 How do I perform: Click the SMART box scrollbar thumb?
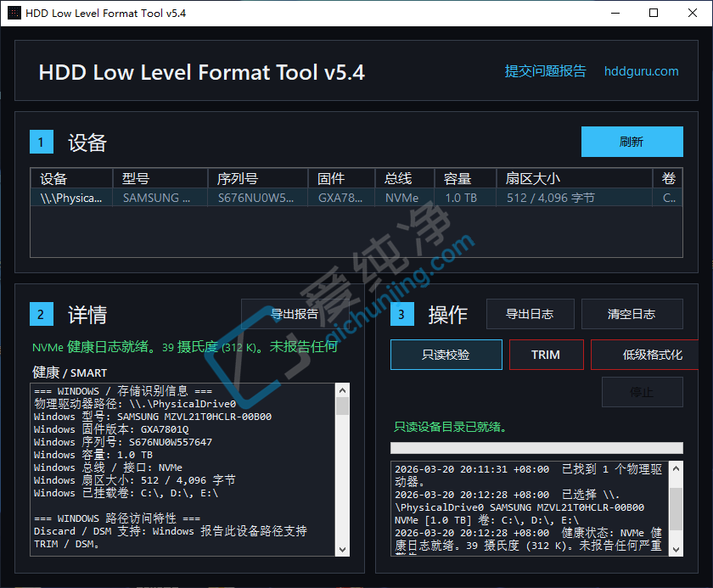tap(342, 406)
